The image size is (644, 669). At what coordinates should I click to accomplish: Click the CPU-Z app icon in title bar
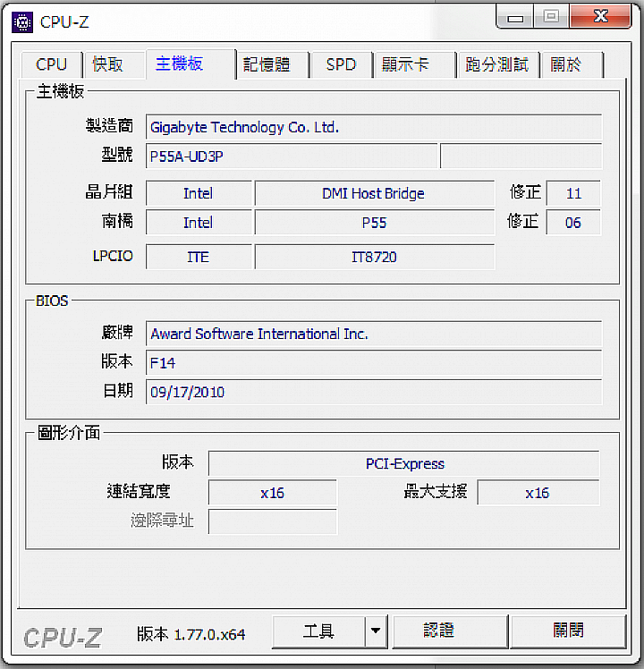(22, 22)
